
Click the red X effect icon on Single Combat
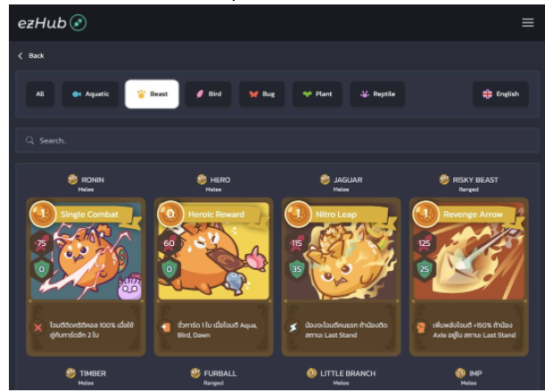pos(38,327)
